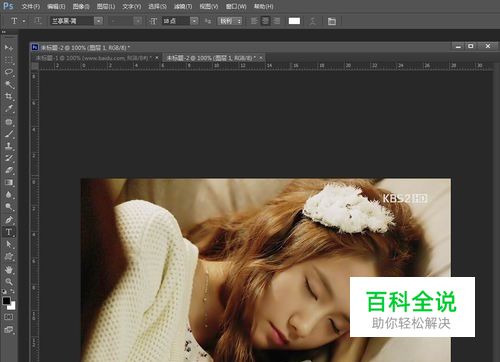
Task: Click the Create Warped Text icon
Action: coord(312,21)
